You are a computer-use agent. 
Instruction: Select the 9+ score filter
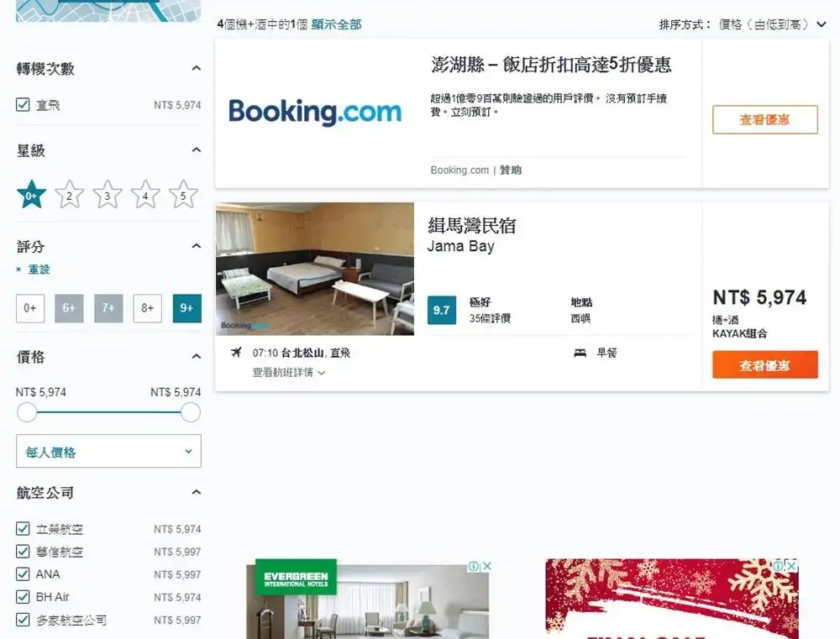pyautogui.click(x=186, y=308)
